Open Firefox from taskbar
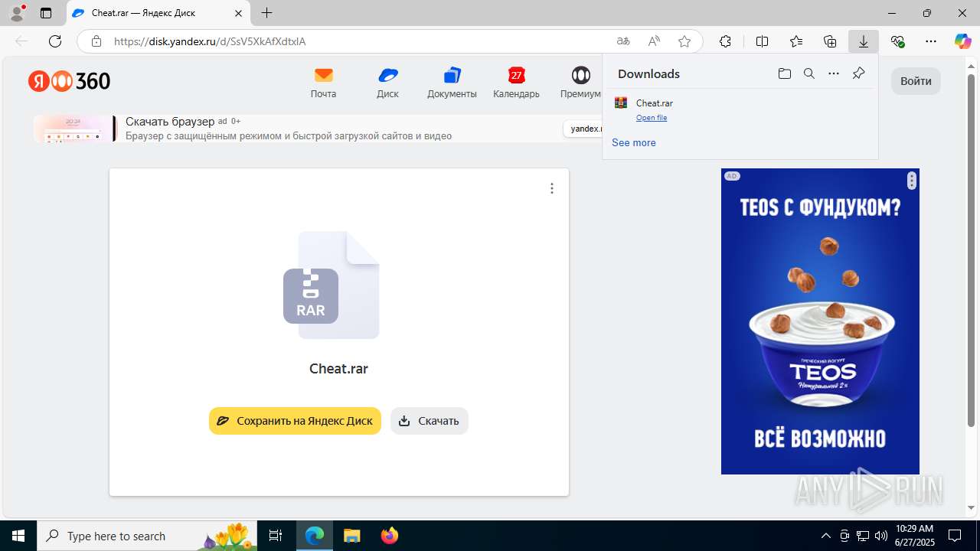Image resolution: width=980 pixels, height=551 pixels. [x=390, y=536]
